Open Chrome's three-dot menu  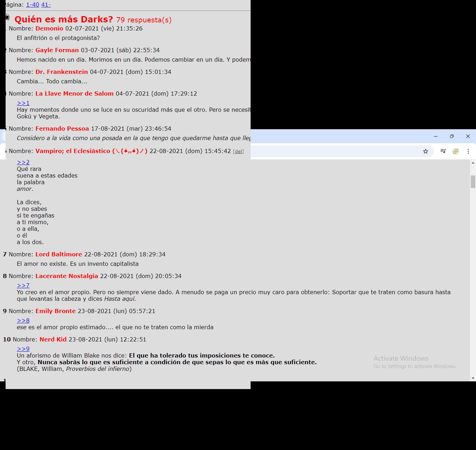tap(468, 151)
